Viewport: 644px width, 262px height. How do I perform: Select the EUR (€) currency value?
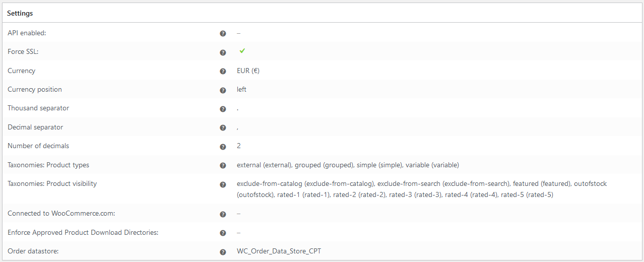click(x=248, y=71)
